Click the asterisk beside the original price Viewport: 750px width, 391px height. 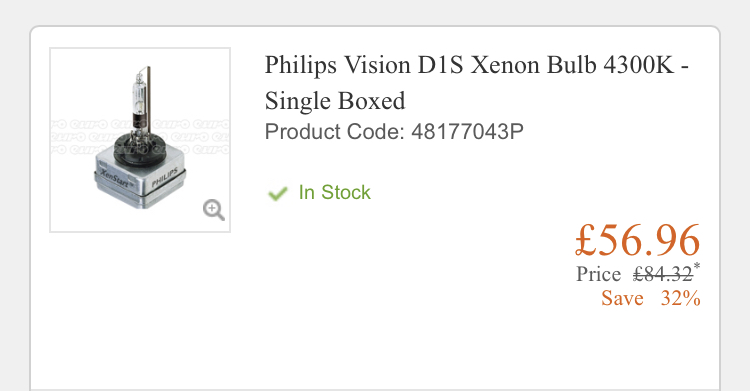tap(697, 266)
